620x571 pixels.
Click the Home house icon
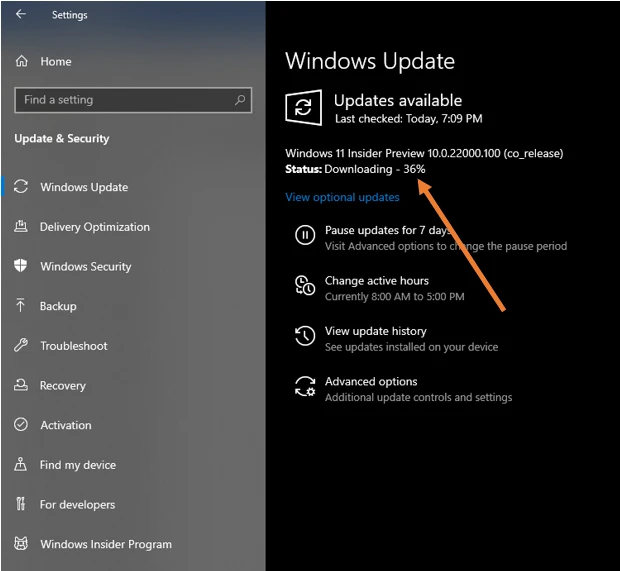pyautogui.click(x=21, y=61)
